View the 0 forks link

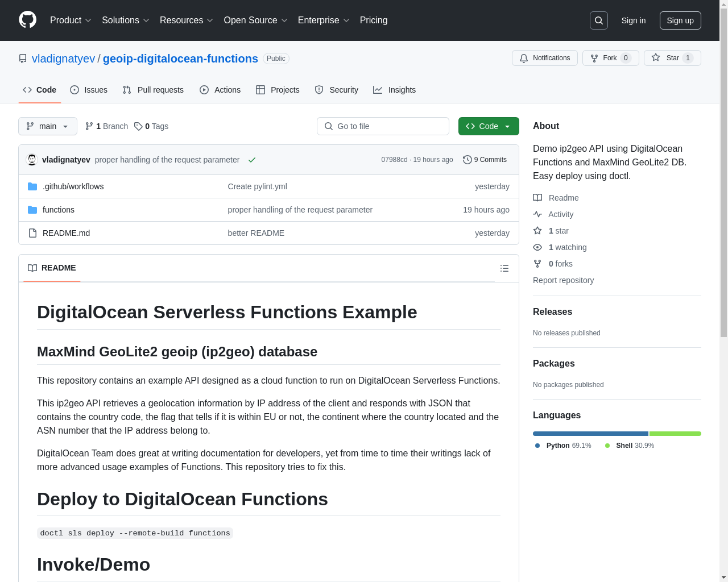553,264
